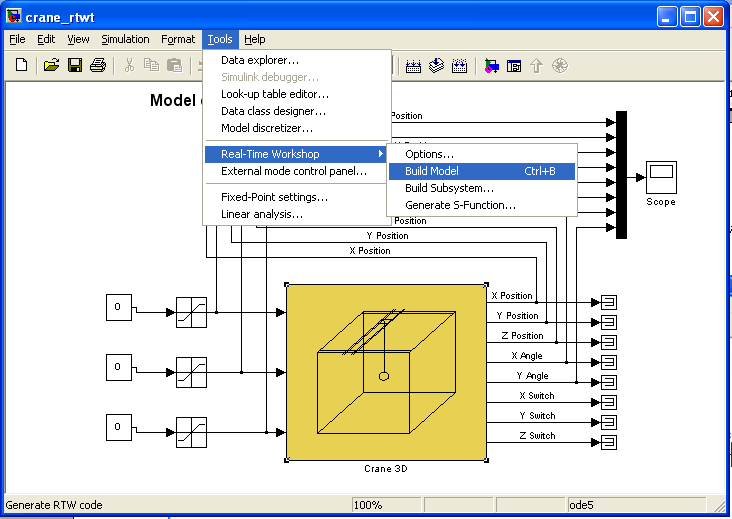
Task: Choose Linear analysis… menu entry
Action: [x=296, y=214]
